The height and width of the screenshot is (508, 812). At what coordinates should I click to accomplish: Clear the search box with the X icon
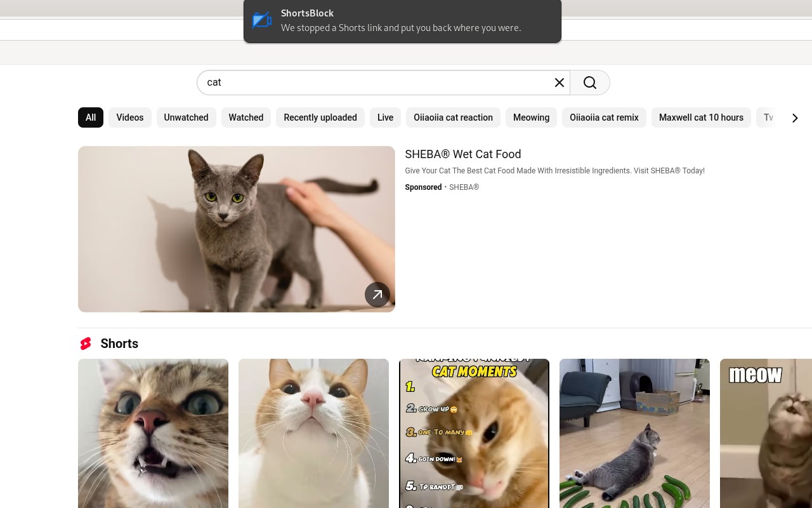[560, 83]
